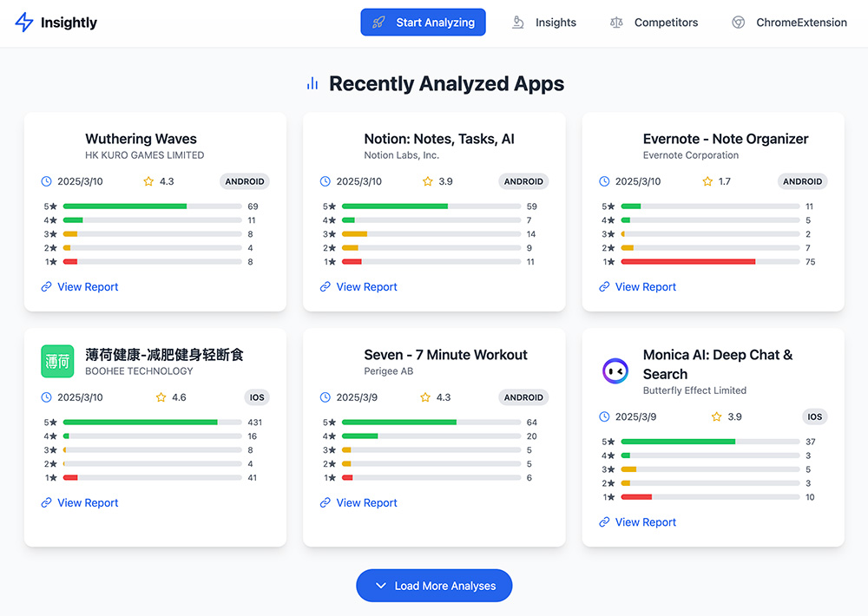Screen dimensions: 868x616
Task: Click the bar chart icon beside Recently Analyzed Apps
Action: pyautogui.click(x=312, y=83)
